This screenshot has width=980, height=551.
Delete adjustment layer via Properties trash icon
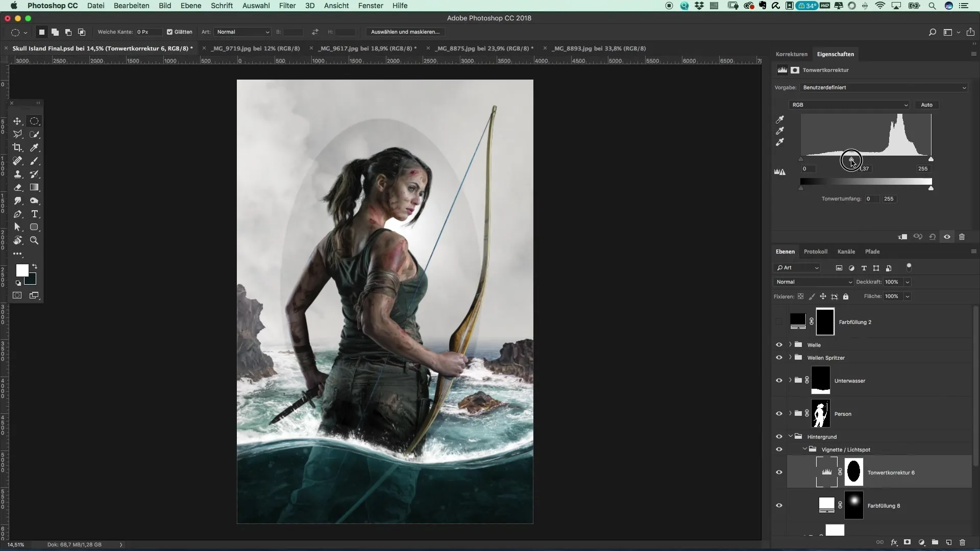pos(962,237)
